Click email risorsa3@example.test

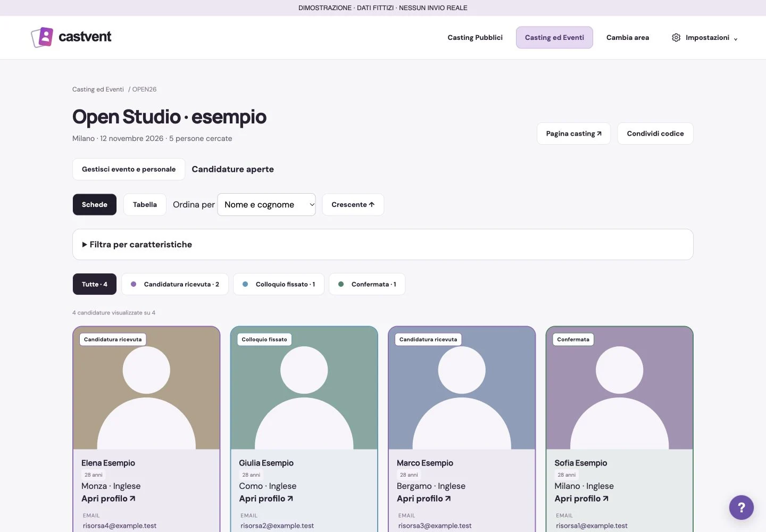coord(435,526)
